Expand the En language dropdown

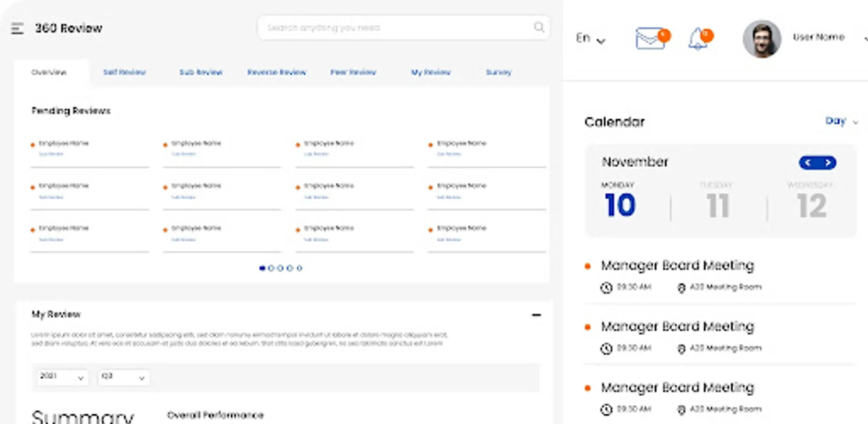(x=590, y=38)
